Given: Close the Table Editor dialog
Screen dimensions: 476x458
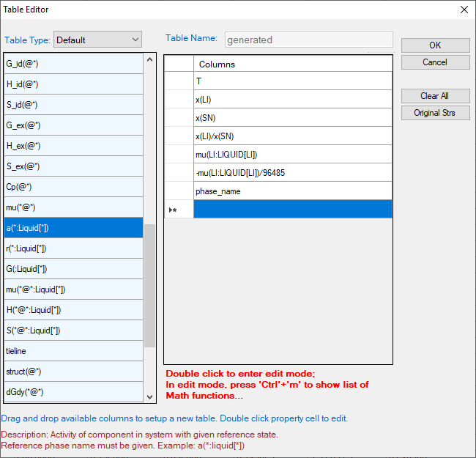Looking at the screenshot, I should tap(463, 10).
